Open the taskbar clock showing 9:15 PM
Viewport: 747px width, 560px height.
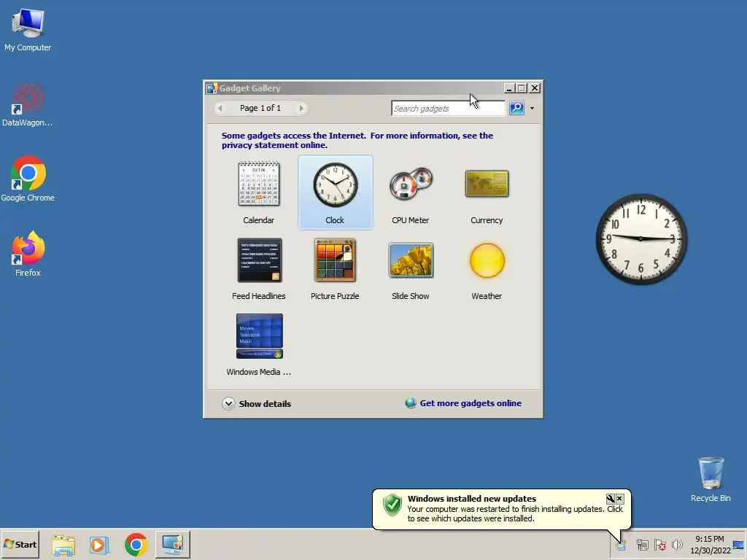point(710,544)
